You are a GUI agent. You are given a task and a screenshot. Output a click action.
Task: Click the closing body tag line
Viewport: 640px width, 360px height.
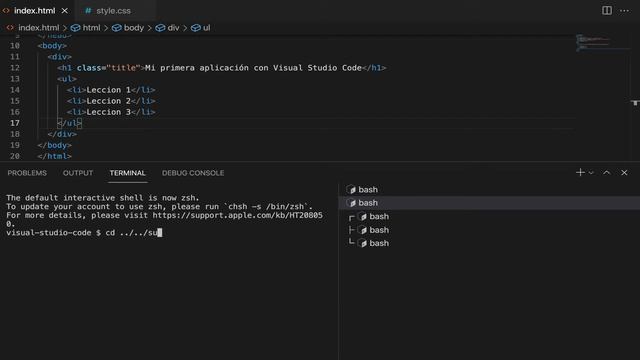(54, 145)
